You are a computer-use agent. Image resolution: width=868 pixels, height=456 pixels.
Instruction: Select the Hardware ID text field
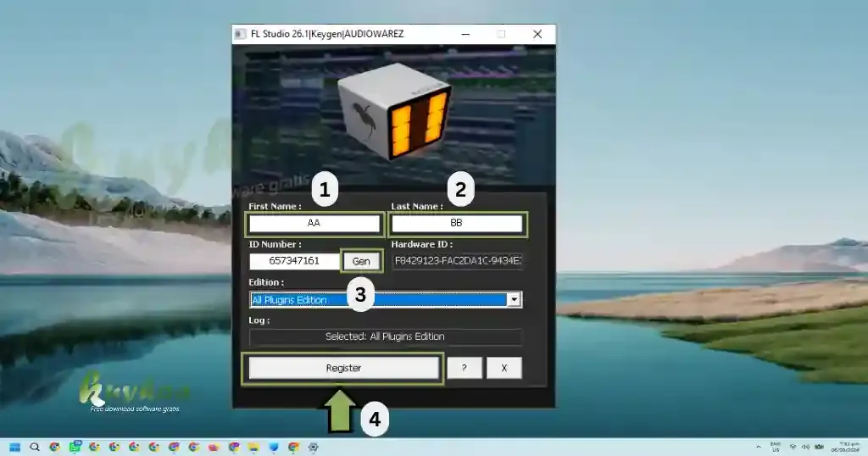457,261
